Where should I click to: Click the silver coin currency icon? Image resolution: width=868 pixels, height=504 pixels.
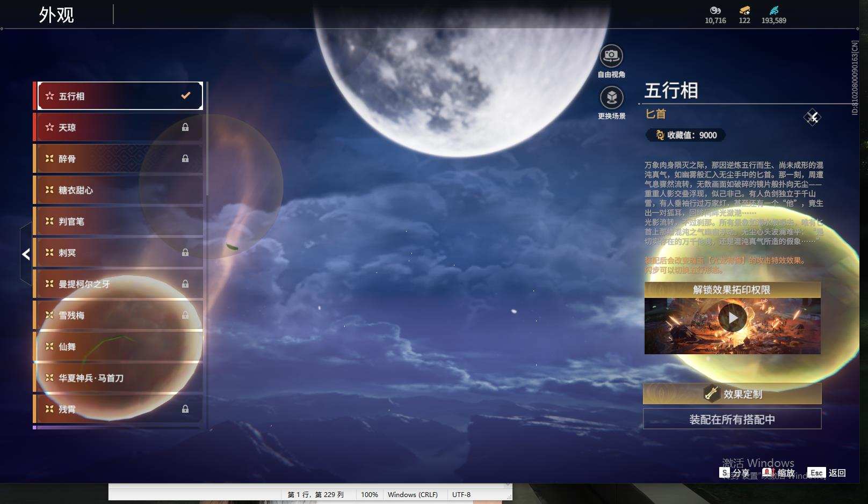click(715, 10)
